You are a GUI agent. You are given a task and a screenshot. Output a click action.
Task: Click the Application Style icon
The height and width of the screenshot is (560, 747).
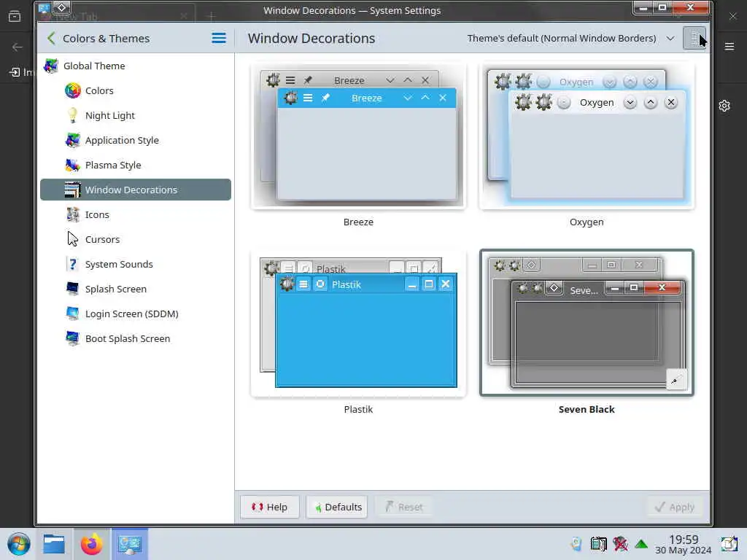[x=72, y=140]
